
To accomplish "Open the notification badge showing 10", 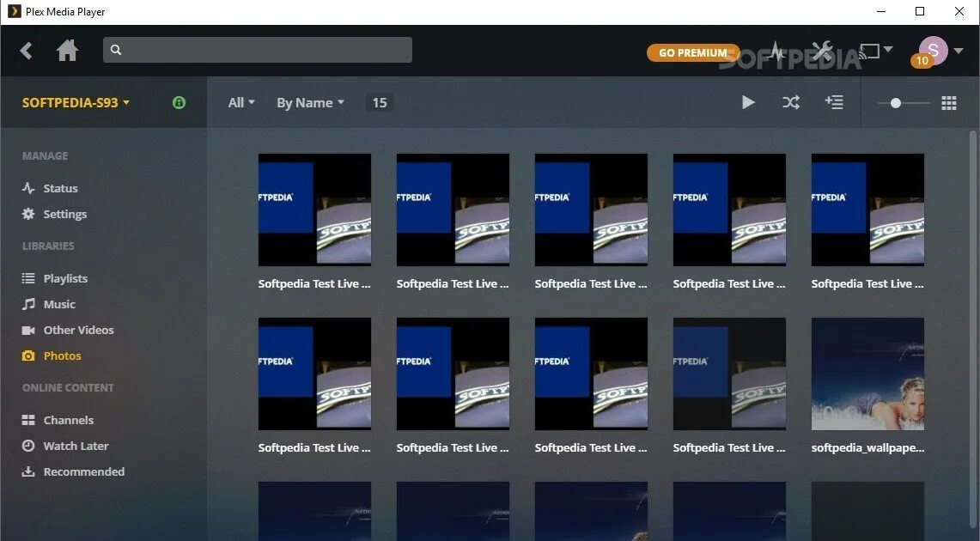I will pyautogui.click(x=922, y=61).
